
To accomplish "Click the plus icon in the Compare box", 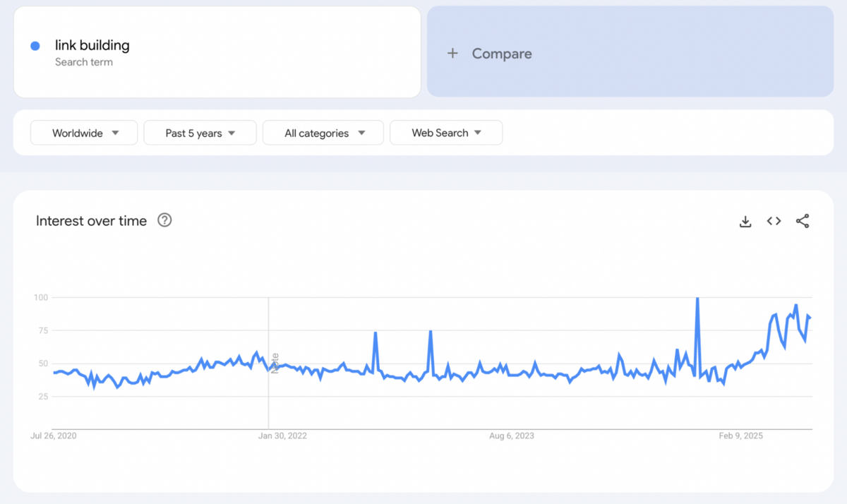I will click(452, 53).
